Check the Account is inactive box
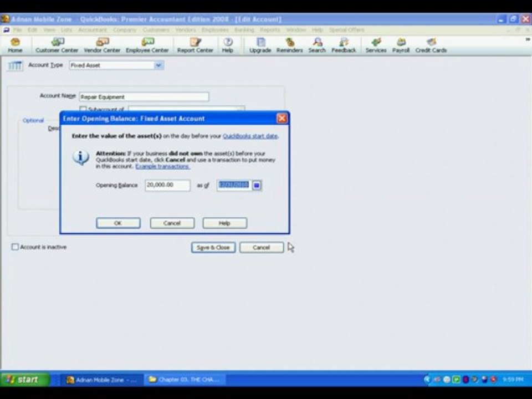Image resolution: width=532 pixels, height=399 pixels. 15,247
